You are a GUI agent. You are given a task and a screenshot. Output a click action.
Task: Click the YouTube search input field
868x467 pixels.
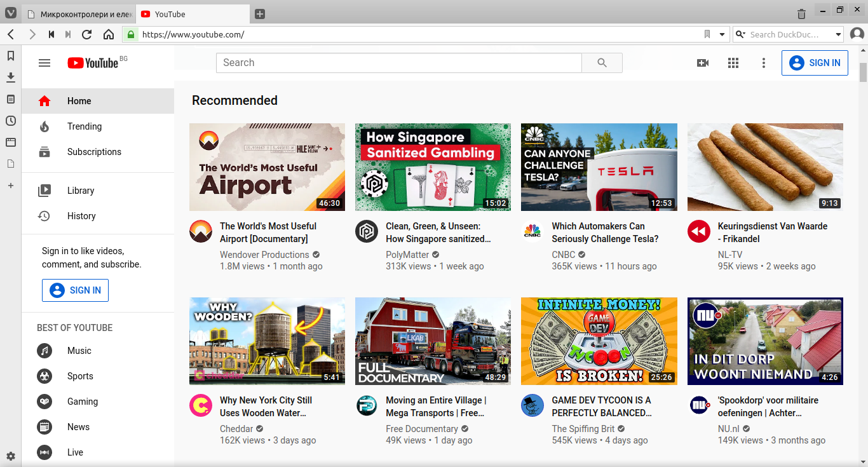pyautogui.click(x=399, y=63)
